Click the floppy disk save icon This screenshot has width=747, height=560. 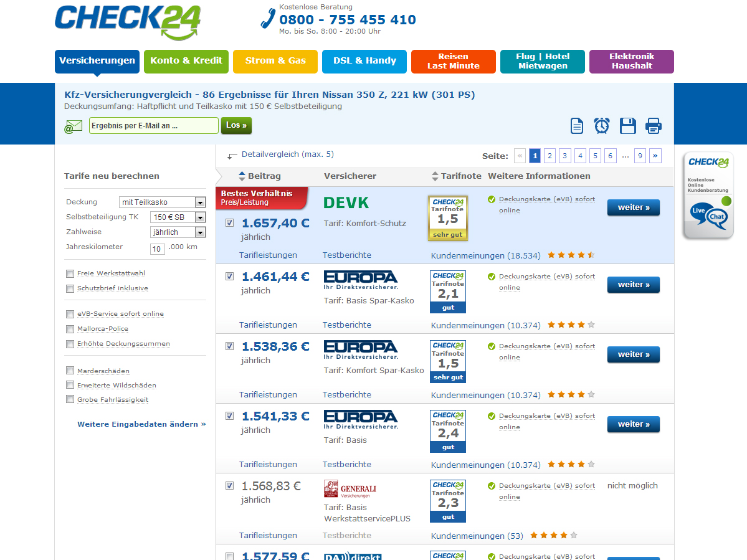(x=628, y=126)
